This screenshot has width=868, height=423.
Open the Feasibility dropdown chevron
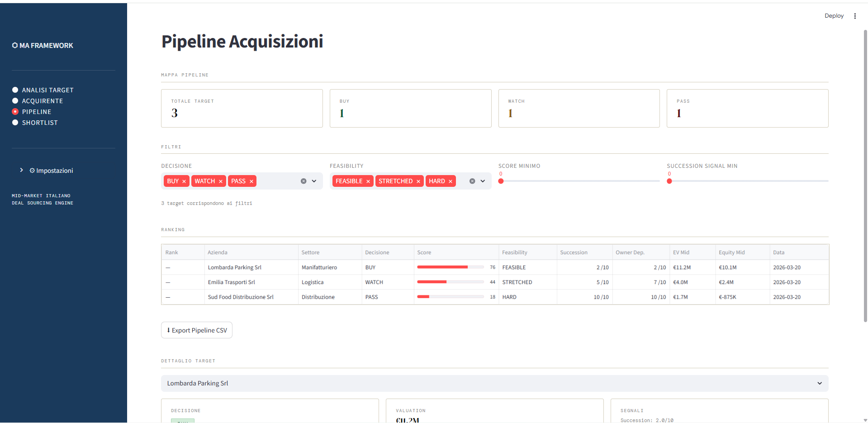(483, 181)
